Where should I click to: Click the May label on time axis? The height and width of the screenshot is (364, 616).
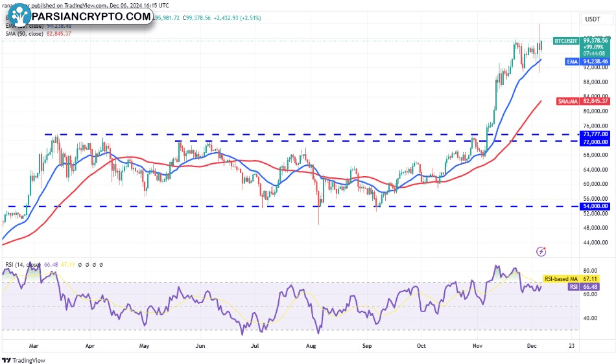[x=144, y=346]
